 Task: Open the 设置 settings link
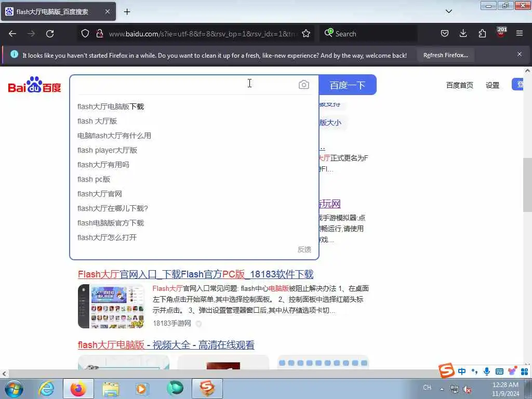493,85
